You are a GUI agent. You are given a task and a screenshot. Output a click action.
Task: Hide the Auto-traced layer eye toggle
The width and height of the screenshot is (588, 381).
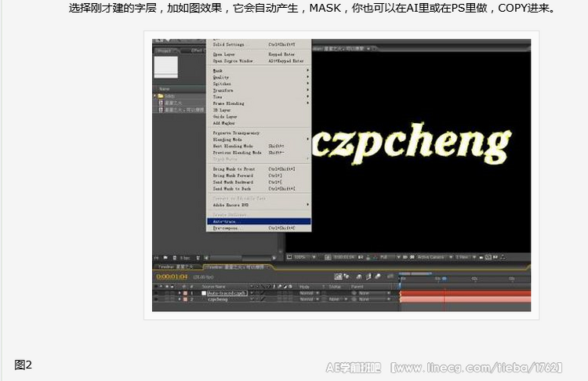coord(156,293)
